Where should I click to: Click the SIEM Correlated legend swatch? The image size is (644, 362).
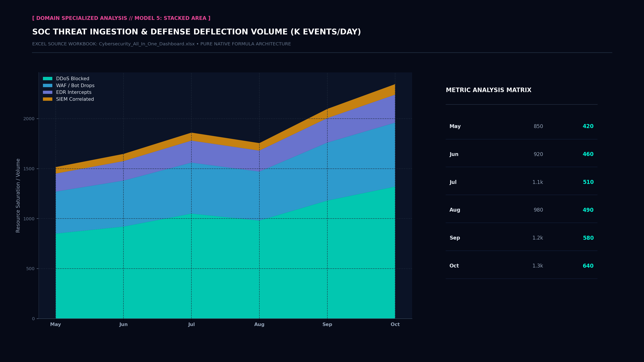[47, 99]
